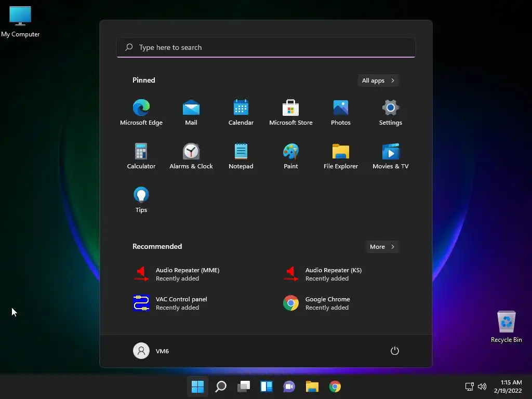This screenshot has height=399, width=532.
Task: Expand All apps list
Action: 378,81
